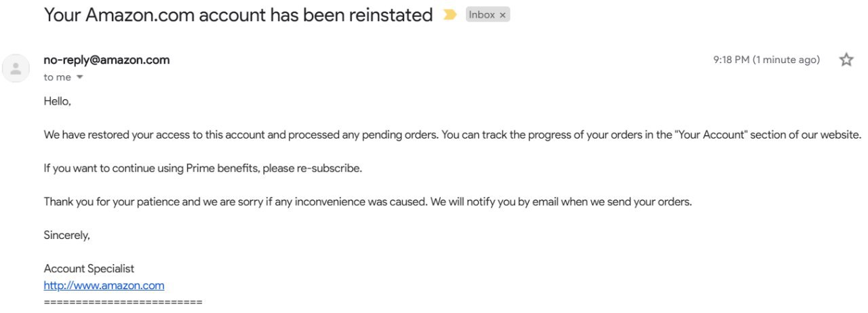The image size is (868, 313).
Task: Click the "Sincerely," closing line
Action: tap(66, 235)
